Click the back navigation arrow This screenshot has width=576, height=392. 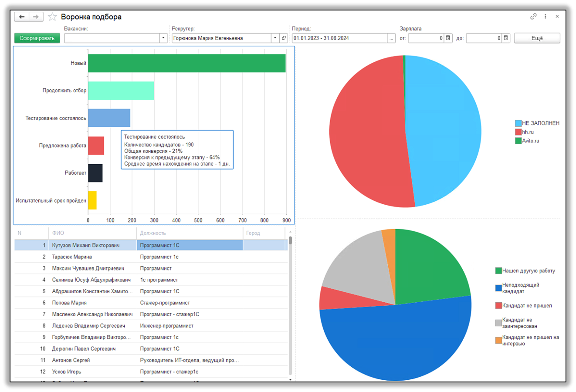click(22, 17)
